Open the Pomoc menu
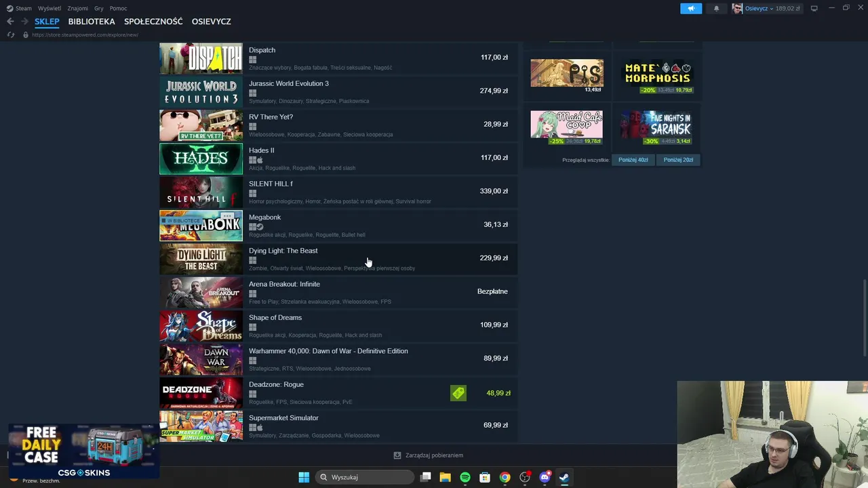868x488 pixels. [118, 8]
